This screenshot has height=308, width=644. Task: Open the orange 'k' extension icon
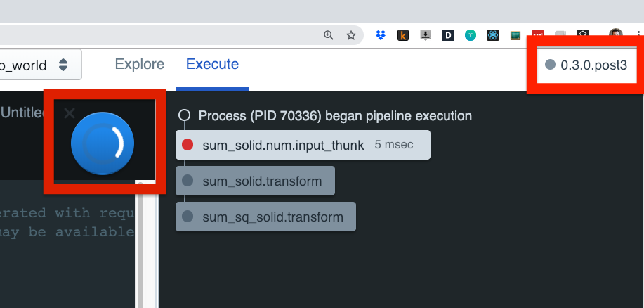(403, 35)
